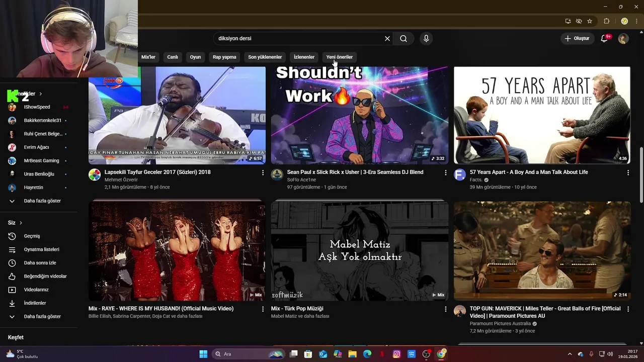Open the Bakirkertenkele31 subscription
The width and height of the screenshot is (644, 362).
pyautogui.click(x=38, y=120)
